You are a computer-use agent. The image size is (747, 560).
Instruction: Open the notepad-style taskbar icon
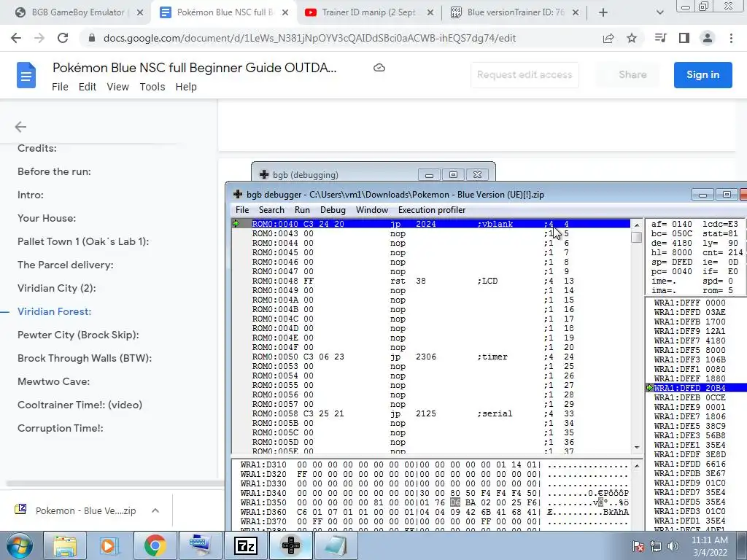tap(336, 545)
